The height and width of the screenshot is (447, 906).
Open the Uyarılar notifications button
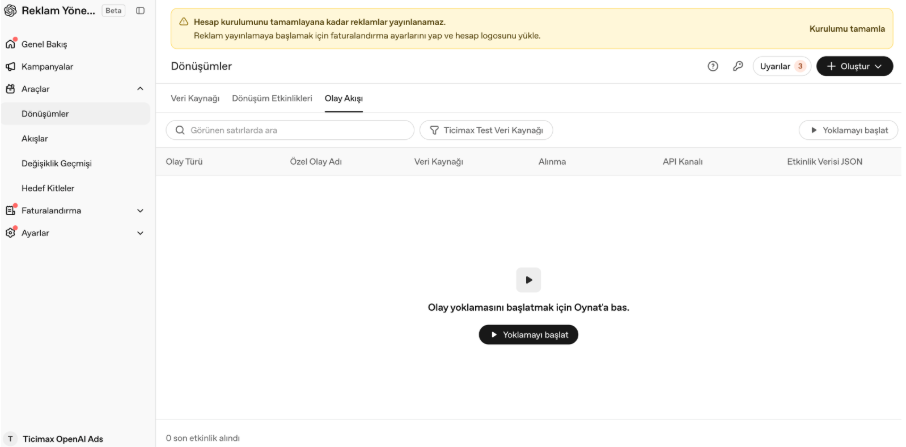pos(782,66)
